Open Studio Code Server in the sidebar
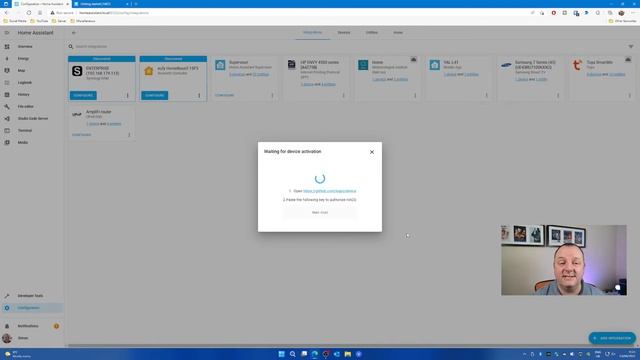Image resolution: width=640 pixels, height=360 pixels. pos(32,118)
